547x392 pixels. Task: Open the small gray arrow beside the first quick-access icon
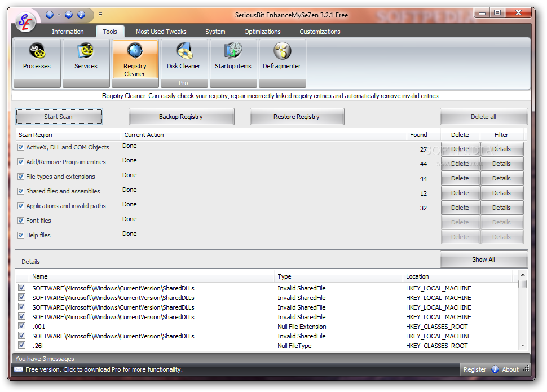tap(59, 15)
